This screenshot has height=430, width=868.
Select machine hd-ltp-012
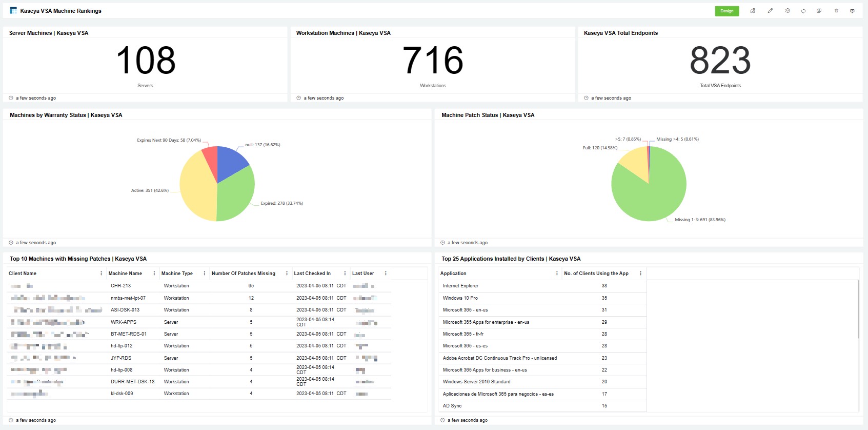tap(122, 346)
